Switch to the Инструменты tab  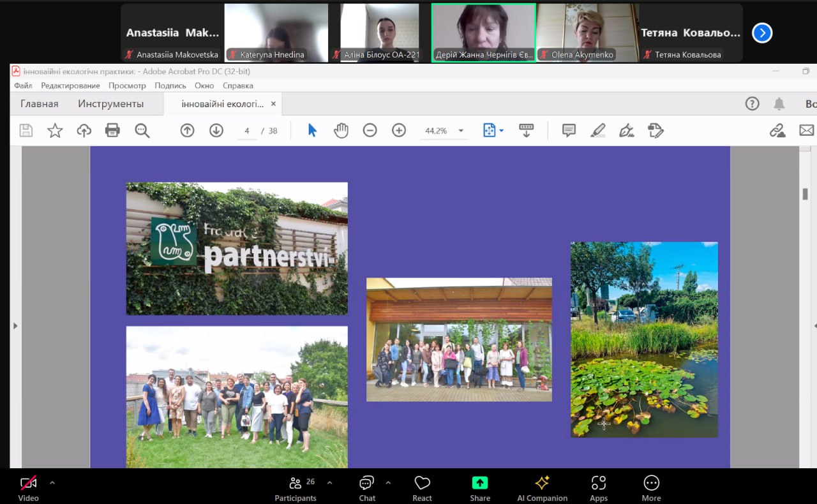tap(110, 104)
